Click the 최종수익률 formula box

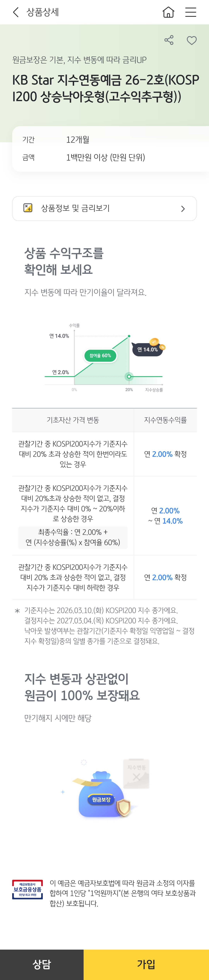coord(73,537)
